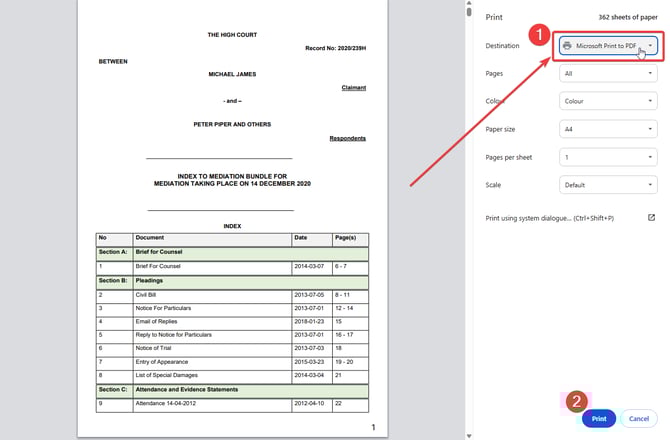This screenshot has width=670, height=440.
Task: Click the Civil Bill entry in index table
Action: point(148,295)
